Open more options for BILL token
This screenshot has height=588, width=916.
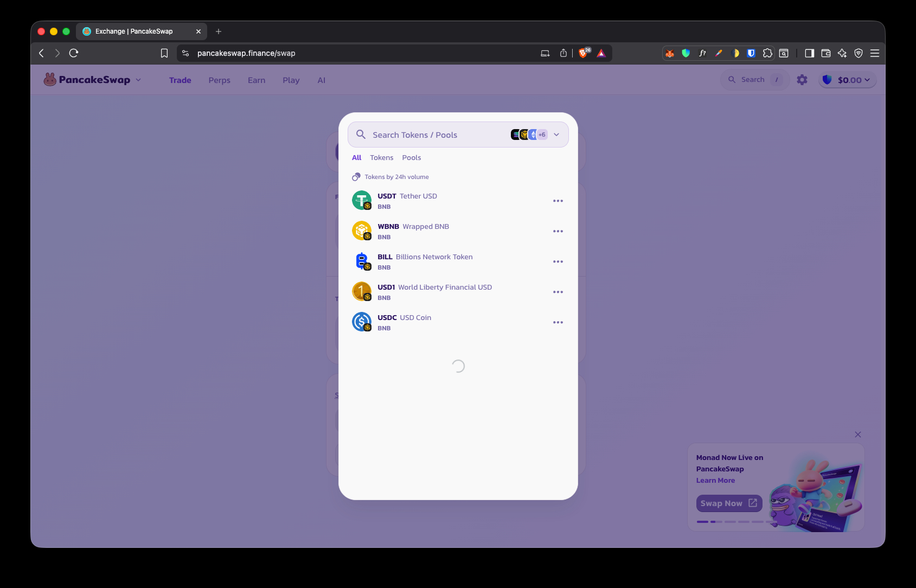[558, 261]
